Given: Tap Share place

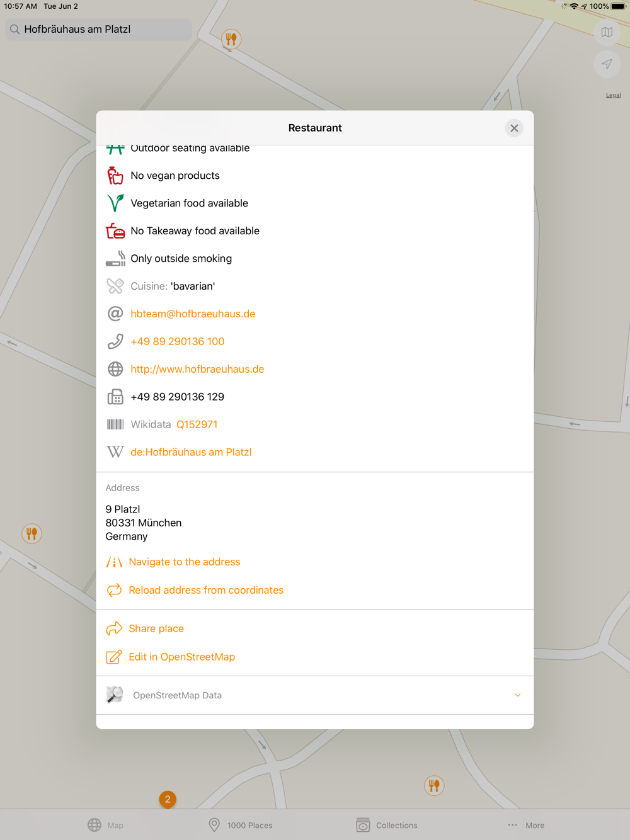Looking at the screenshot, I should (156, 628).
